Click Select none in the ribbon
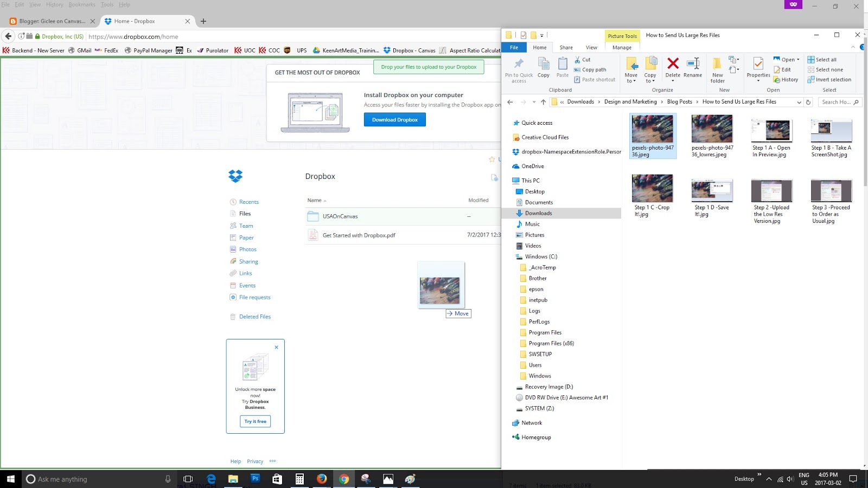The image size is (868, 488). [x=825, y=69]
